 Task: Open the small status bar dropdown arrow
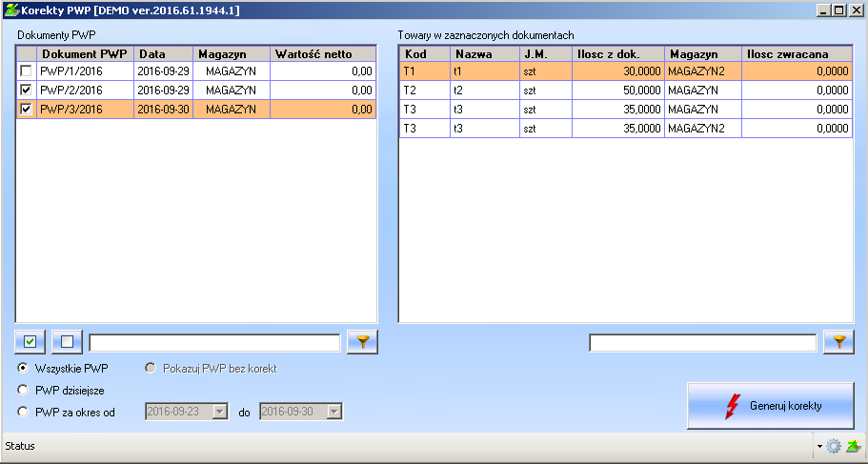tap(819, 446)
